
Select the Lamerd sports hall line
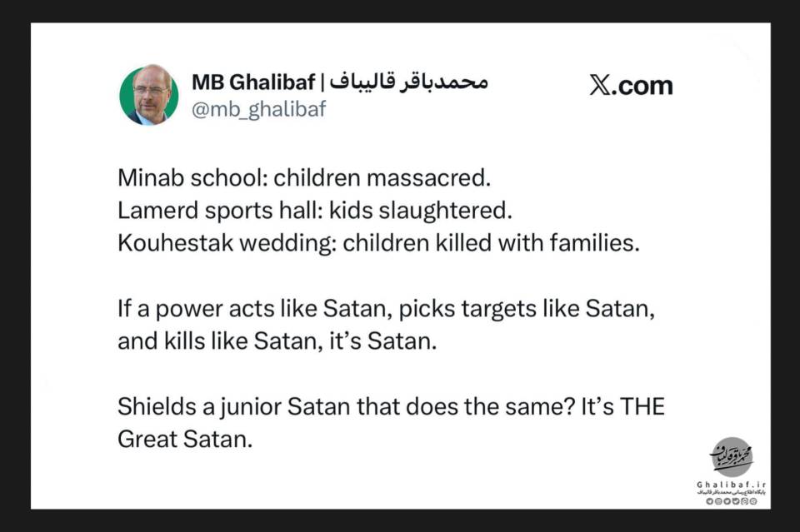click(x=315, y=211)
